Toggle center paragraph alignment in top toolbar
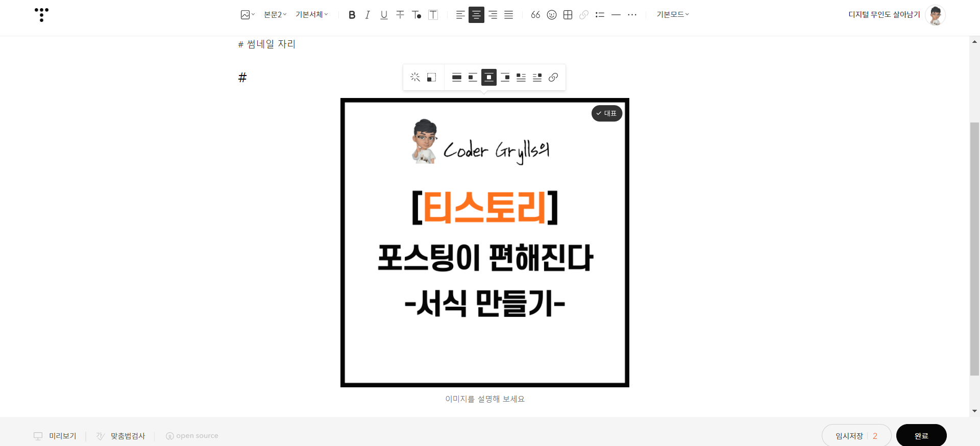This screenshot has height=446, width=980. 476,15
